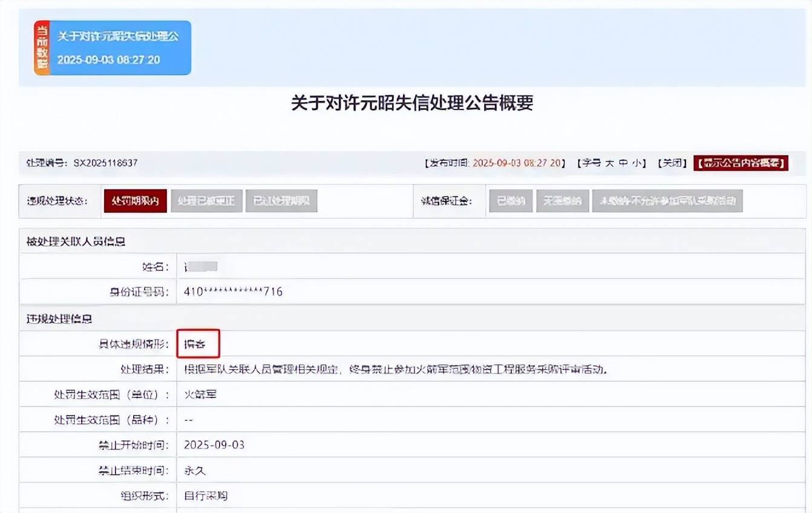The width and height of the screenshot is (812, 513).
Task: Click the announcement title heading 关于对许元昭失信处理公告概要
Action: coord(411,103)
